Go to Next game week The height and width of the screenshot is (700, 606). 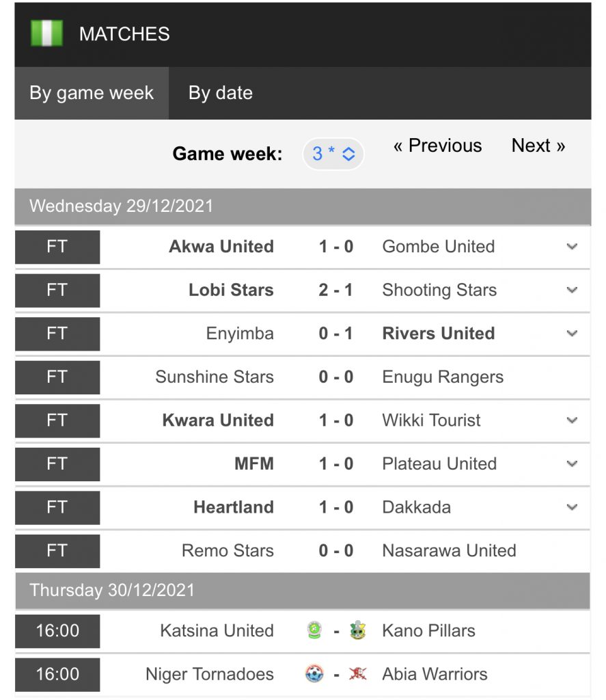pos(538,146)
